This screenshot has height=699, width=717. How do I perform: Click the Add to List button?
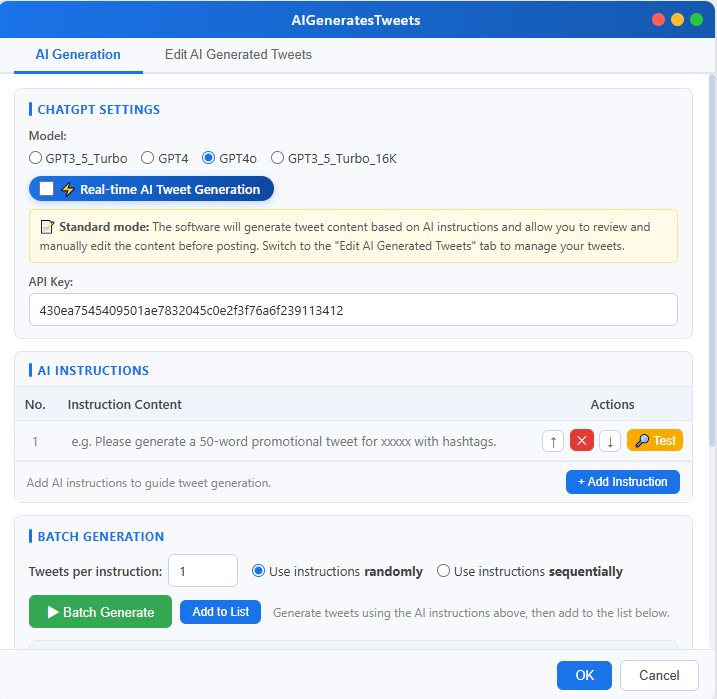click(x=221, y=612)
